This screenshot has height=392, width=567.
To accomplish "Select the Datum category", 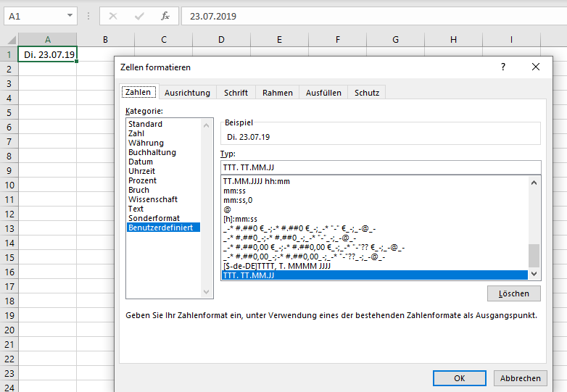I will (x=141, y=162).
